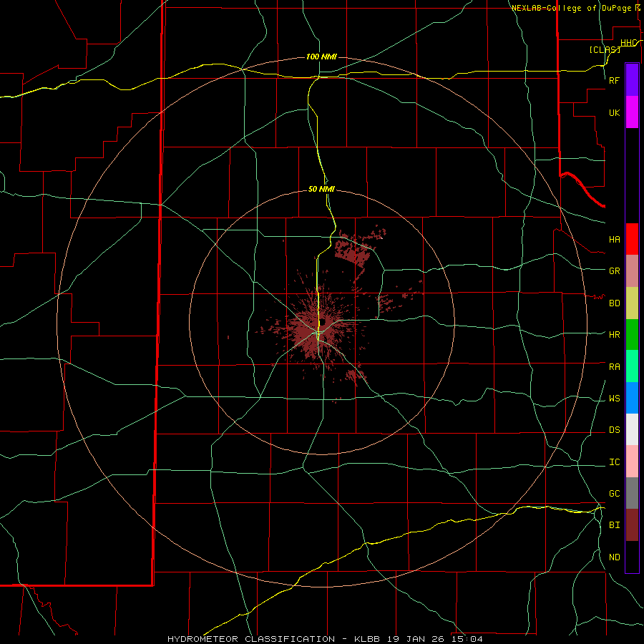Viewport: 644px width, 644px height.
Task: Click the 'HR' legend label
Action: coord(614,335)
